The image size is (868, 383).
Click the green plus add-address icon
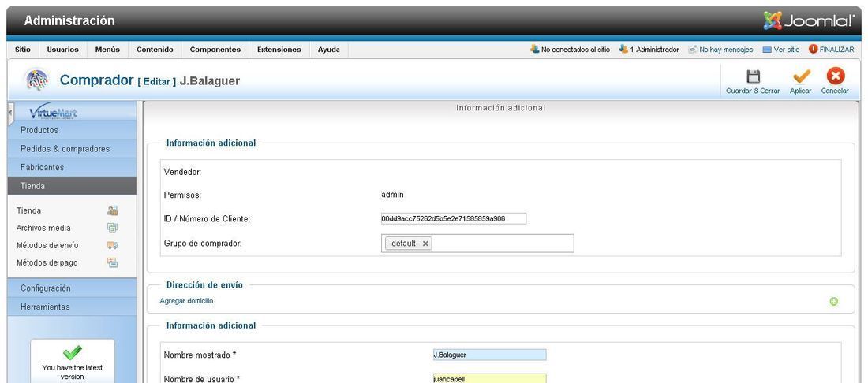tap(834, 301)
